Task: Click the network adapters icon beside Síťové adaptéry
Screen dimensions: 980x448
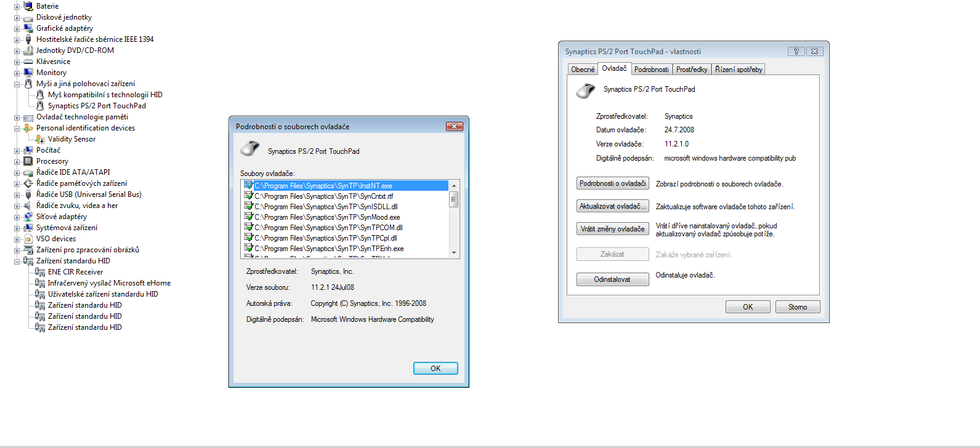Action: coord(28,217)
